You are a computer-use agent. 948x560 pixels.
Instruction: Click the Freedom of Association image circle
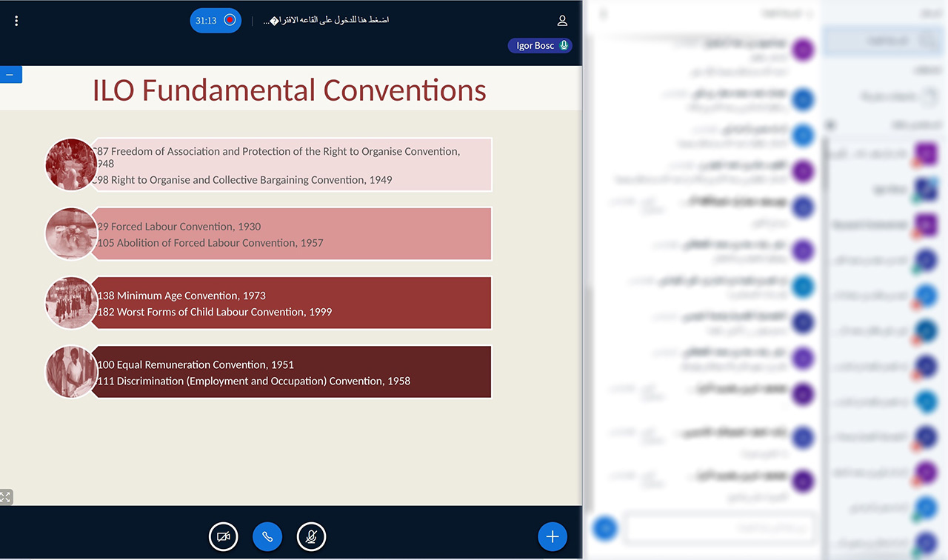[x=71, y=164]
